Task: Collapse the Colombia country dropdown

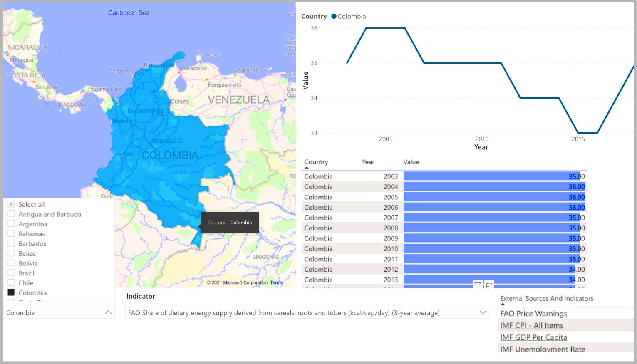Action: click(x=108, y=312)
